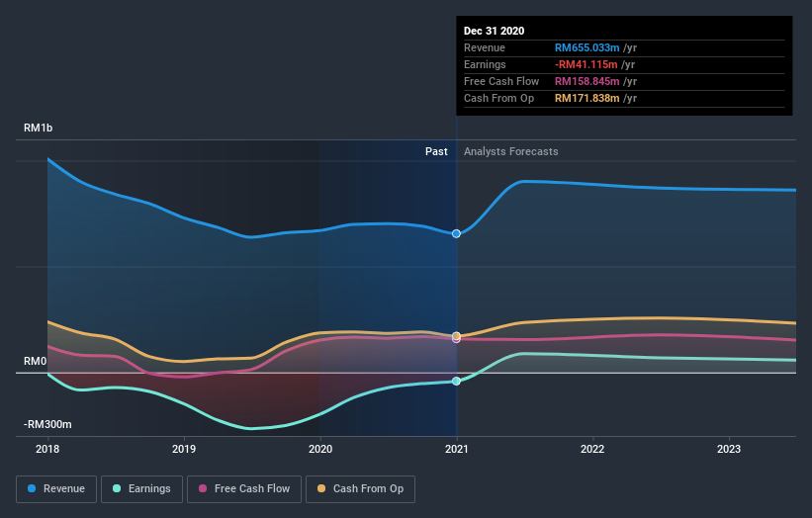Click the Revenue row label in the tooltip
The height and width of the screenshot is (518, 812).
(x=485, y=47)
